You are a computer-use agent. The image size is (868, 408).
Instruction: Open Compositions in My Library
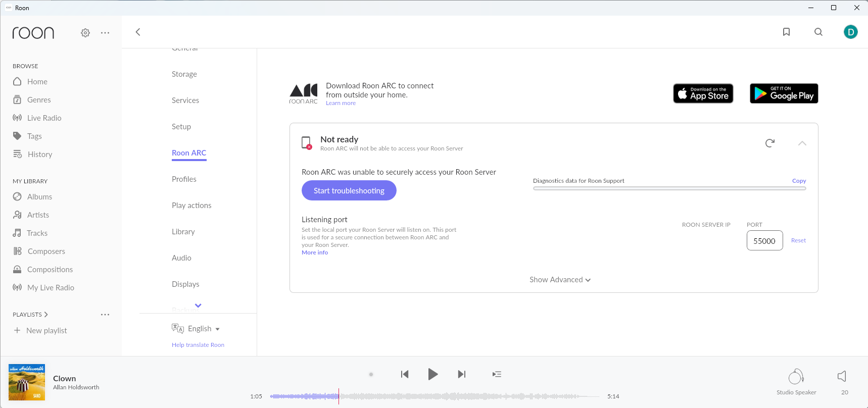coord(42,270)
